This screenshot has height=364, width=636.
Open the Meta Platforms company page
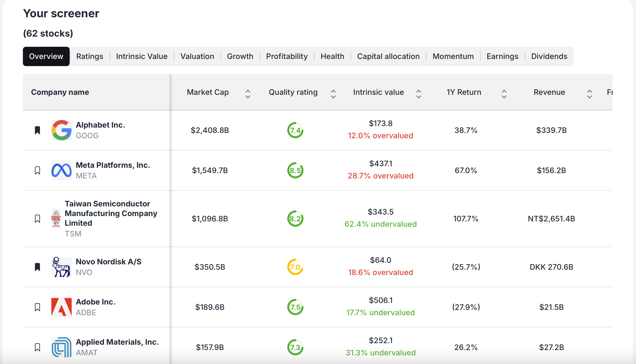coord(113,165)
